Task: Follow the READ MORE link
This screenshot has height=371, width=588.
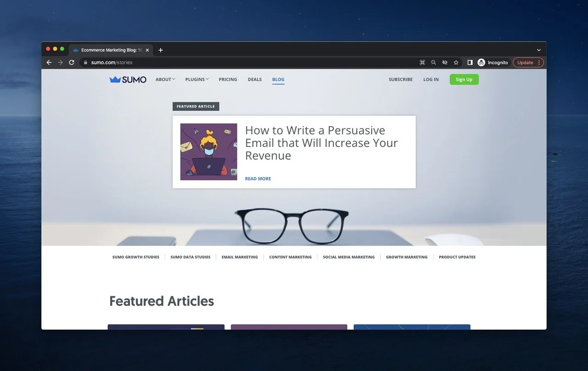Action: tap(258, 179)
